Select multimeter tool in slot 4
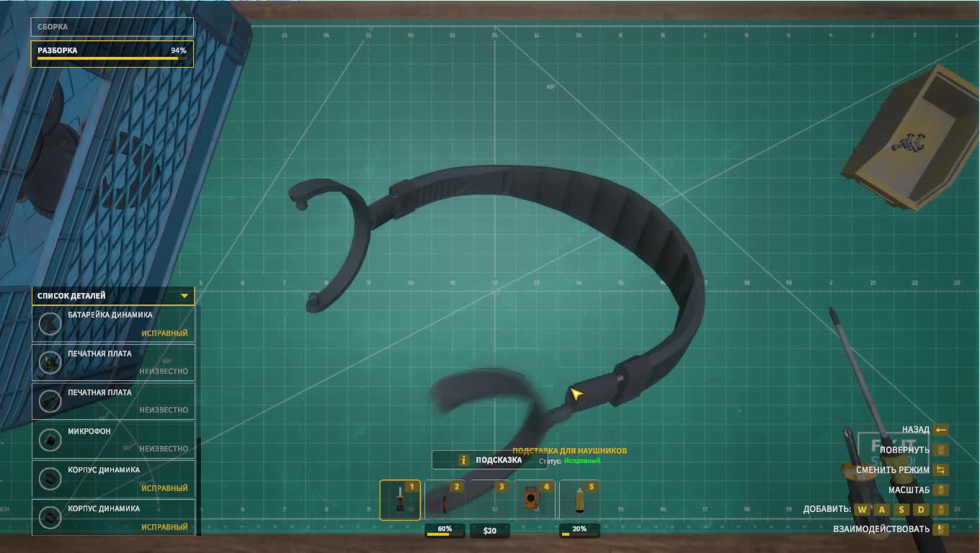 [535, 500]
